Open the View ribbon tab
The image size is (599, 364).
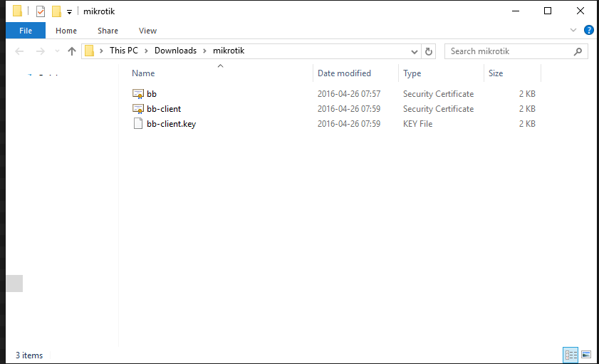click(x=147, y=31)
